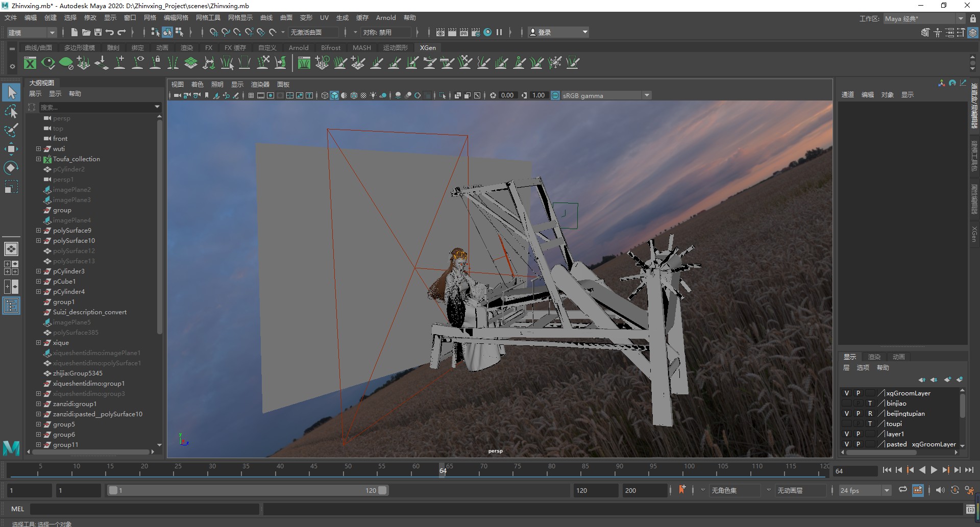The width and height of the screenshot is (980, 527).
Task: Switch to the MASH shelf tab
Action: coord(362,47)
